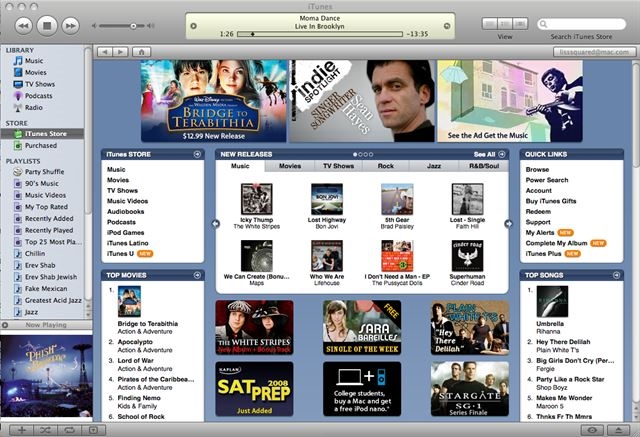Image resolution: width=640 pixels, height=437 pixels.
Task: Click See All in New Releases
Action: tap(485, 155)
